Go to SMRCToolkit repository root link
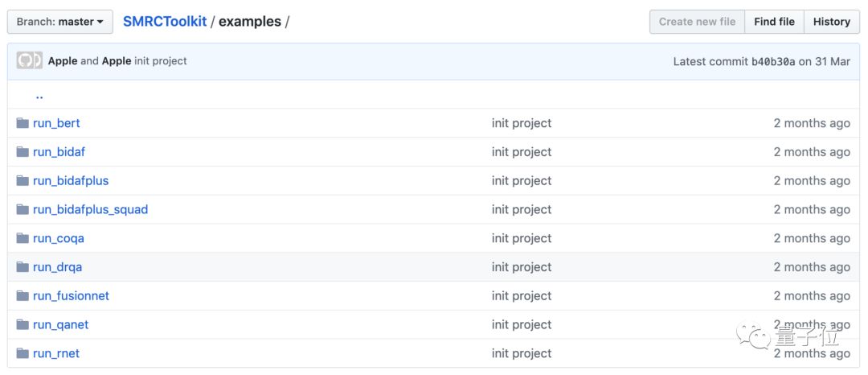The image size is (868, 375). pyautogui.click(x=165, y=22)
